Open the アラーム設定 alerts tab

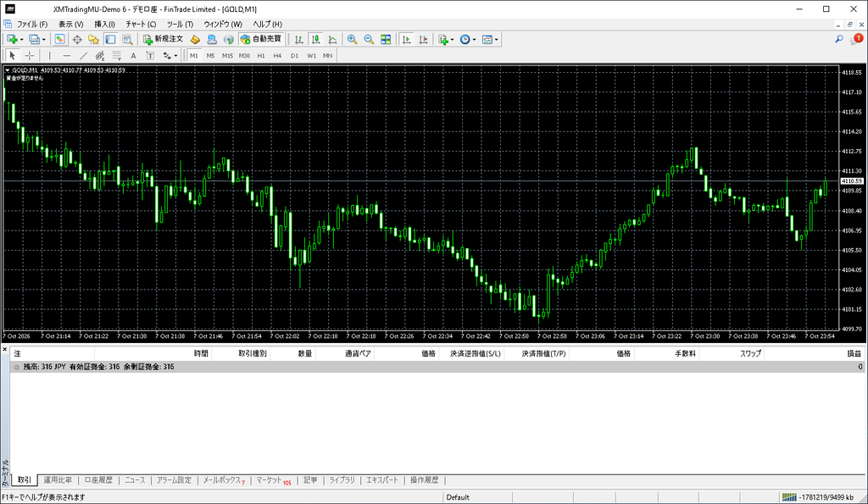[x=174, y=480]
